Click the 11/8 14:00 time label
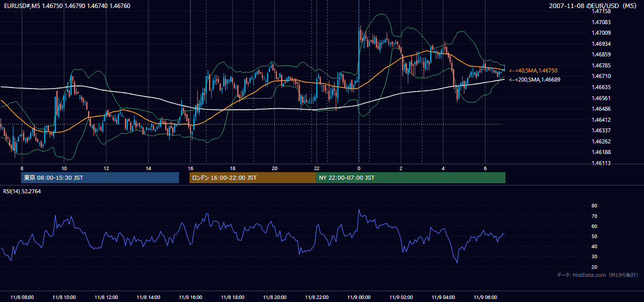Screen dimensions: 644x302 click(148, 297)
